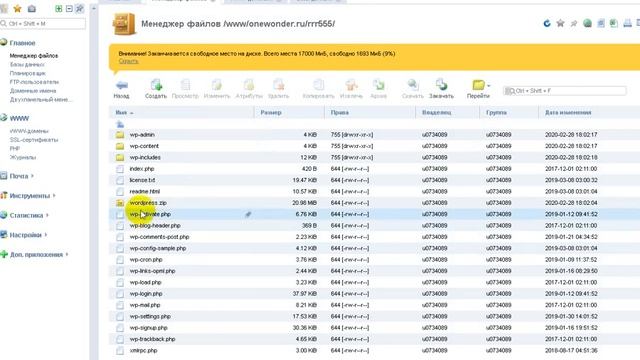Click the Скачать download toolbar icon
This screenshot has width=640, height=360.
coord(413,85)
